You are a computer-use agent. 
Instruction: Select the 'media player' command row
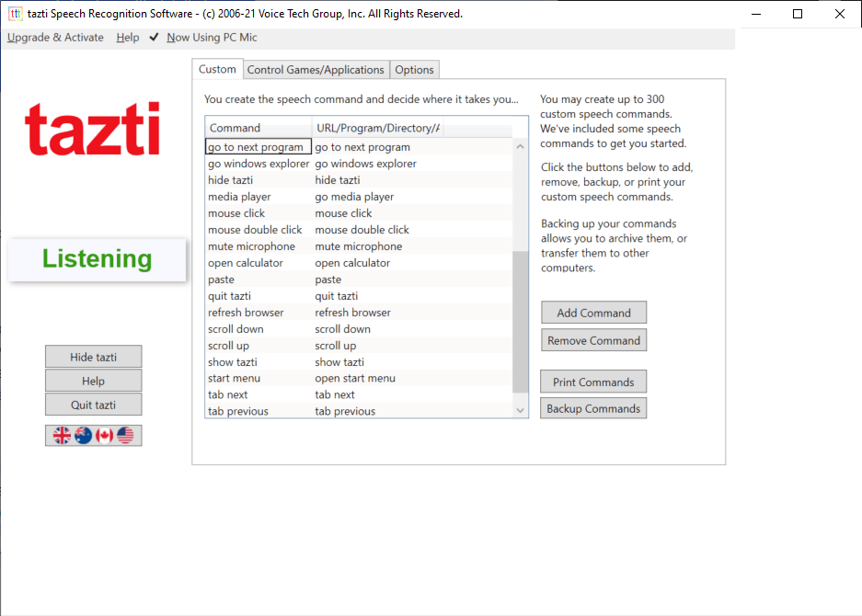[359, 197]
